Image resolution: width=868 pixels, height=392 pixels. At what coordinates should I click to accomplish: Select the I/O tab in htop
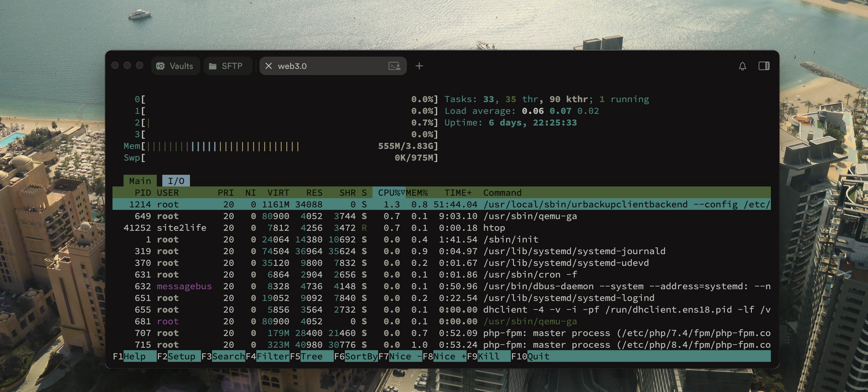[x=176, y=181]
